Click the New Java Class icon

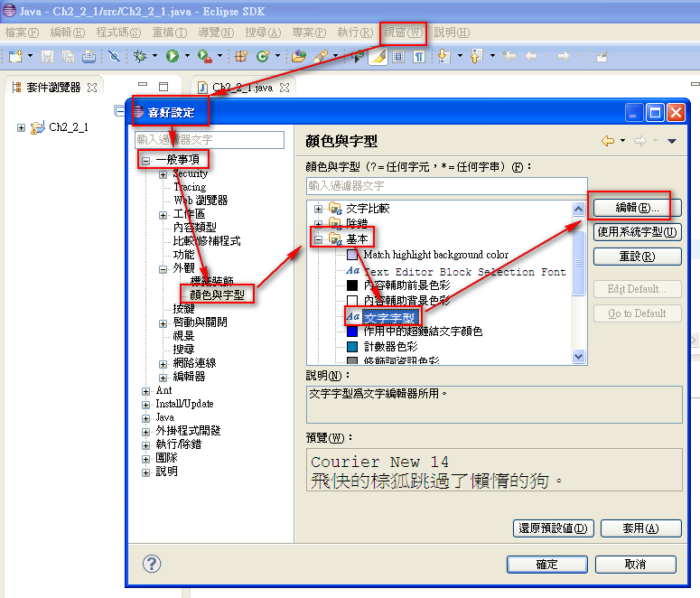(263, 56)
